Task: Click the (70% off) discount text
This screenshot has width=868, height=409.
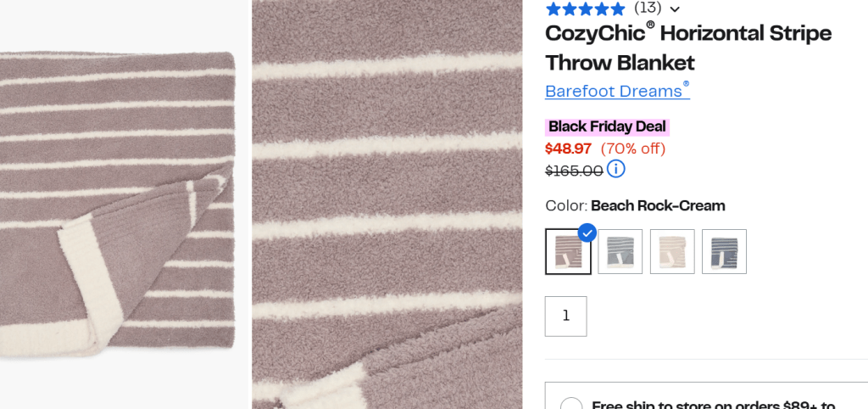Action: (633, 148)
